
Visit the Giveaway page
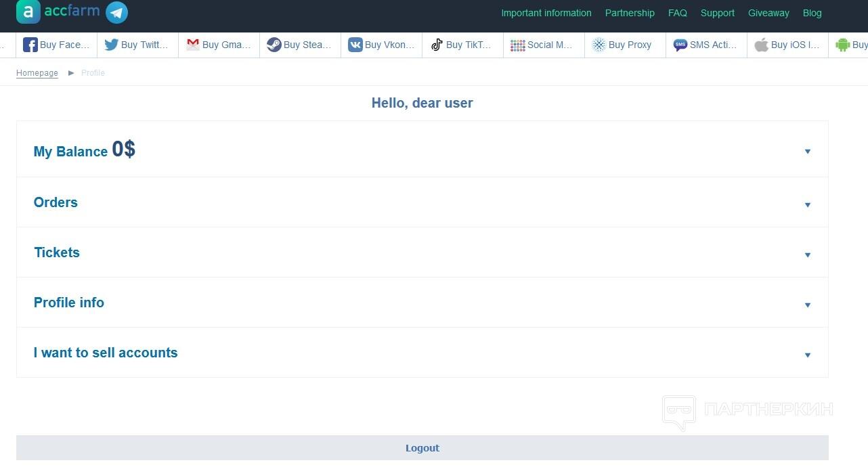[x=768, y=13]
